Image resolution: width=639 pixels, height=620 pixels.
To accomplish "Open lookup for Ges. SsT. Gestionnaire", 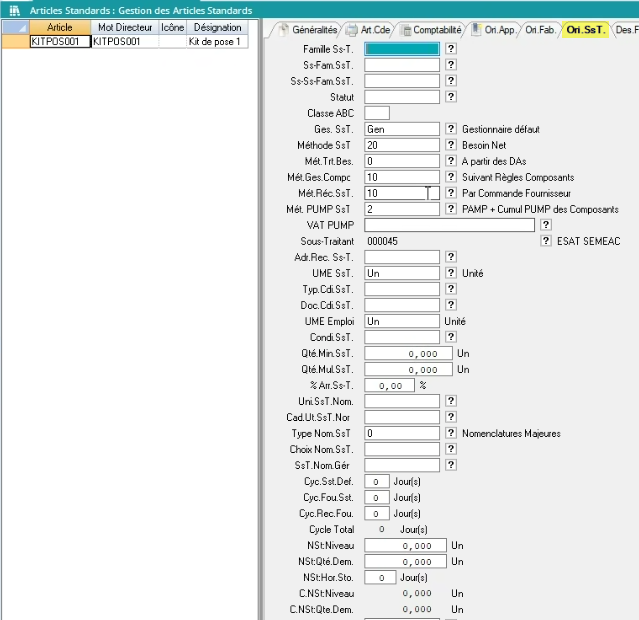I will (x=450, y=129).
